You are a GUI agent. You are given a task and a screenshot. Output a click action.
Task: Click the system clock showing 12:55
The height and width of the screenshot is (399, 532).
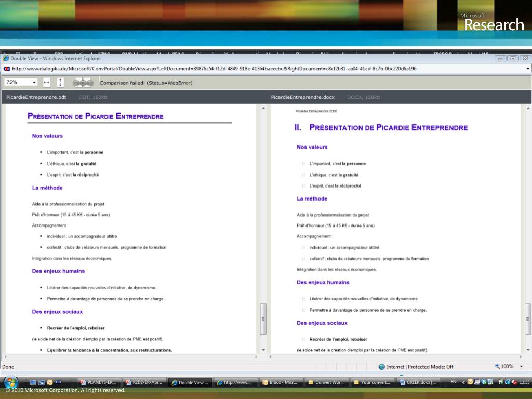524,382
